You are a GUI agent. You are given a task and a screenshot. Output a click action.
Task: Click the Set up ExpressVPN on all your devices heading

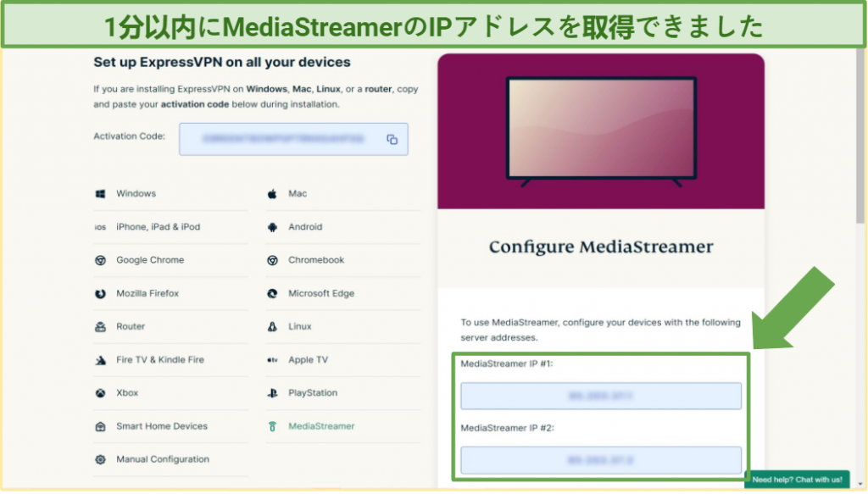click(x=221, y=62)
